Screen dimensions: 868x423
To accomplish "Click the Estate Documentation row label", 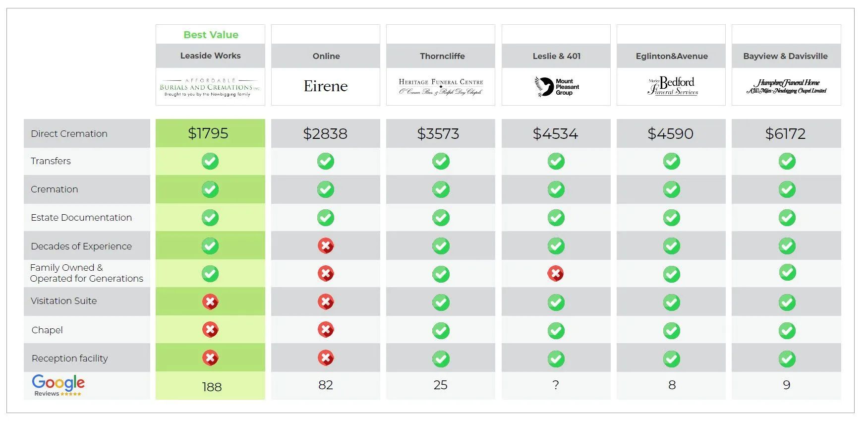I will 81,217.
